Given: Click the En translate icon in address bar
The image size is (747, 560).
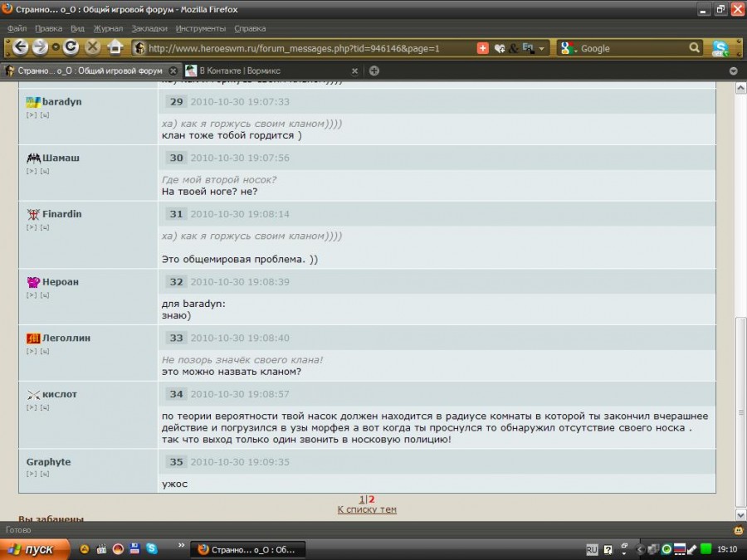Looking at the screenshot, I should click(528, 47).
